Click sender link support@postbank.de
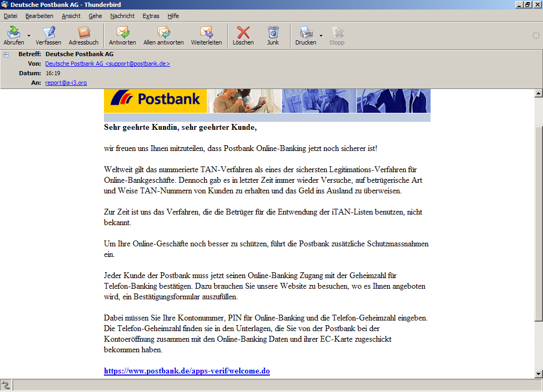 [x=108, y=64]
